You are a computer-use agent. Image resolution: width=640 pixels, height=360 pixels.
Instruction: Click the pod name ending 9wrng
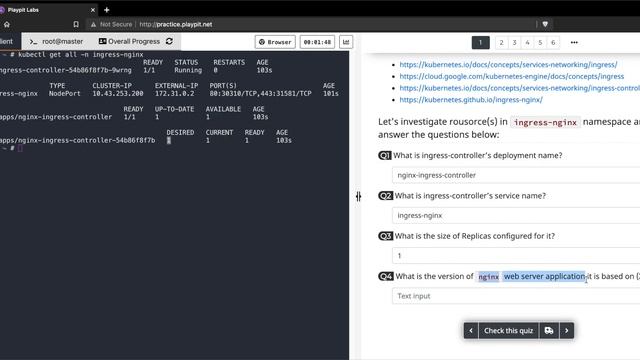66,70
